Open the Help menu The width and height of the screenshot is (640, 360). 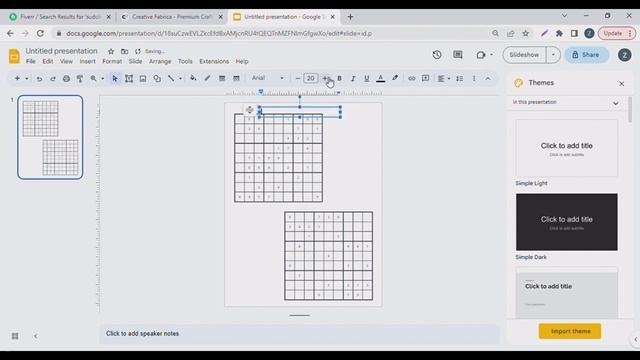click(242, 62)
